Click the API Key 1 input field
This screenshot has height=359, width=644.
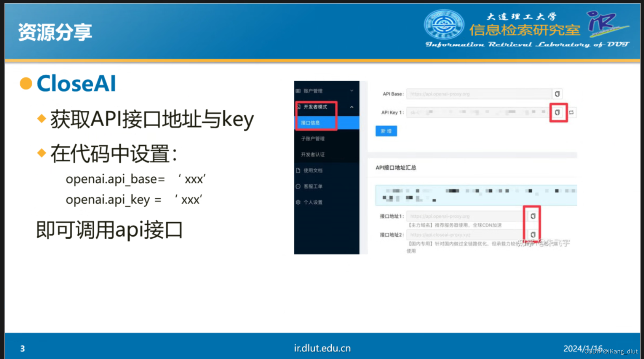[478, 112]
